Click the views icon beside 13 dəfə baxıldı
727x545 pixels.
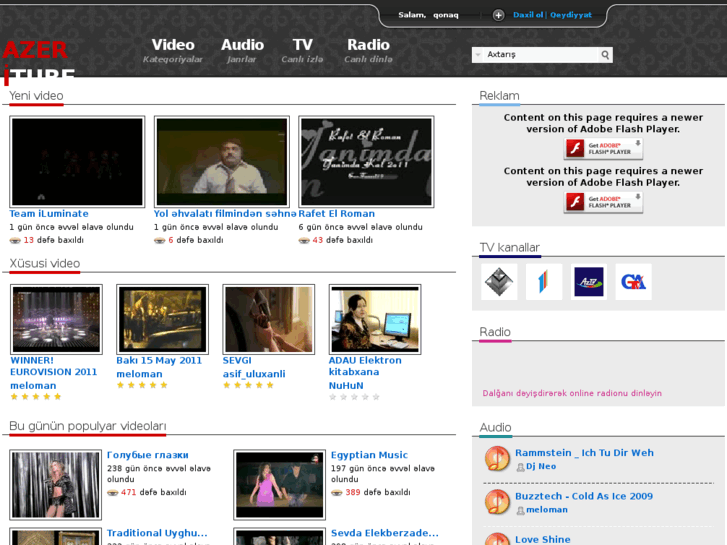point(15,240)
